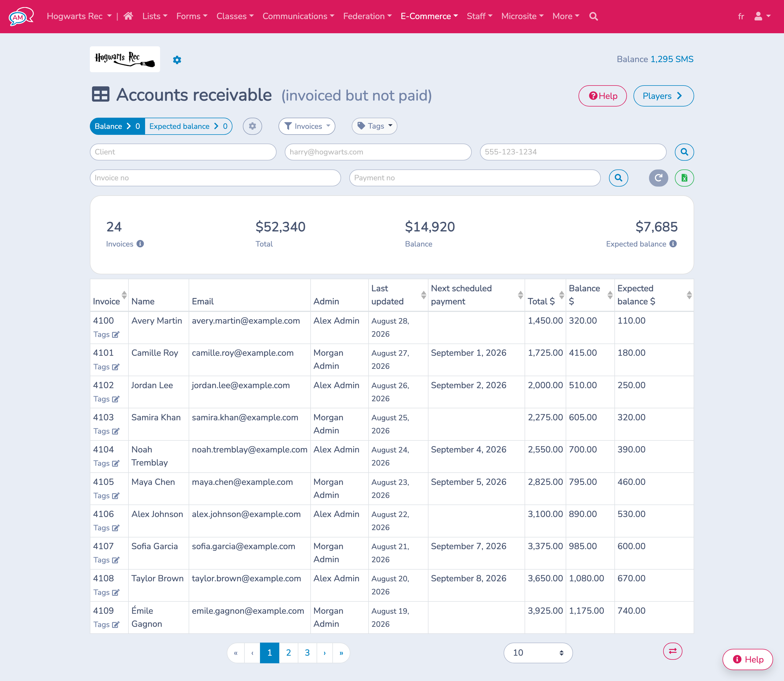Open the floating Help button at bottom

tap(748, 659)
